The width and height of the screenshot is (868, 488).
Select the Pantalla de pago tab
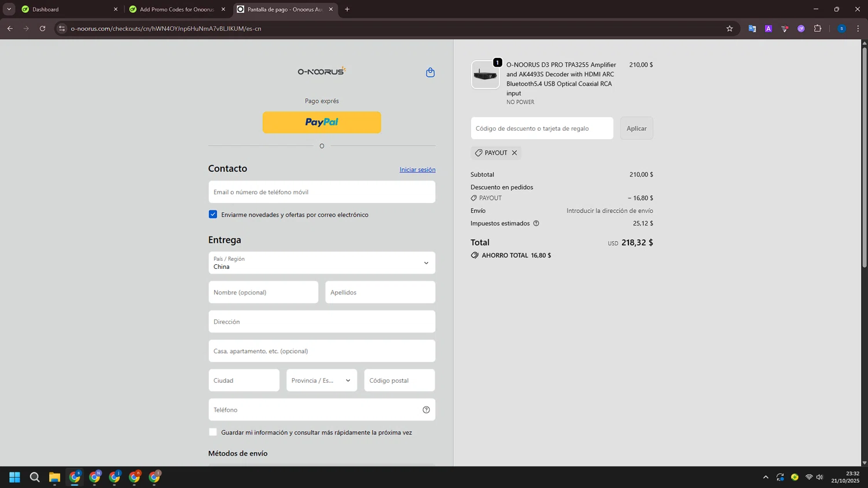point(285,9)
